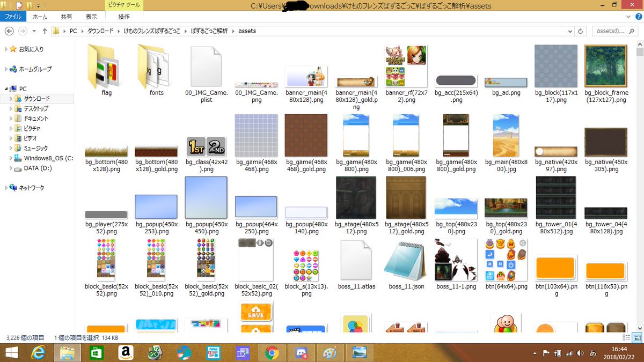Select bg_stage(480x512)_gold.png thumbnail
The image size is (644, 362).
(x=406, y=198)
